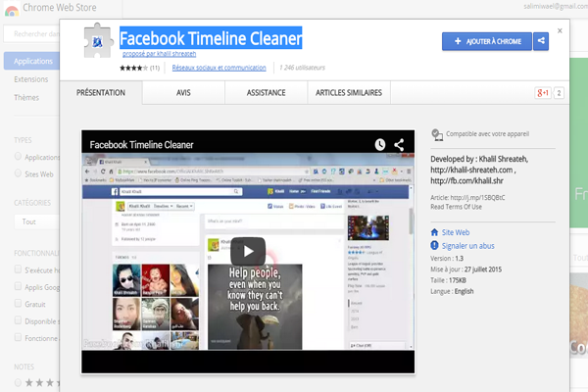Click the compatible device check icon
This screenshot has height=392, width=588.
click(437, 134)
